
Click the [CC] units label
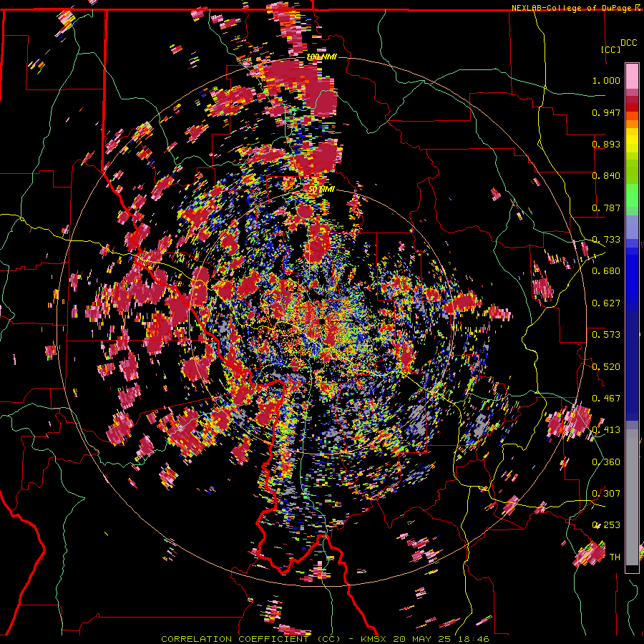point(611,49)
